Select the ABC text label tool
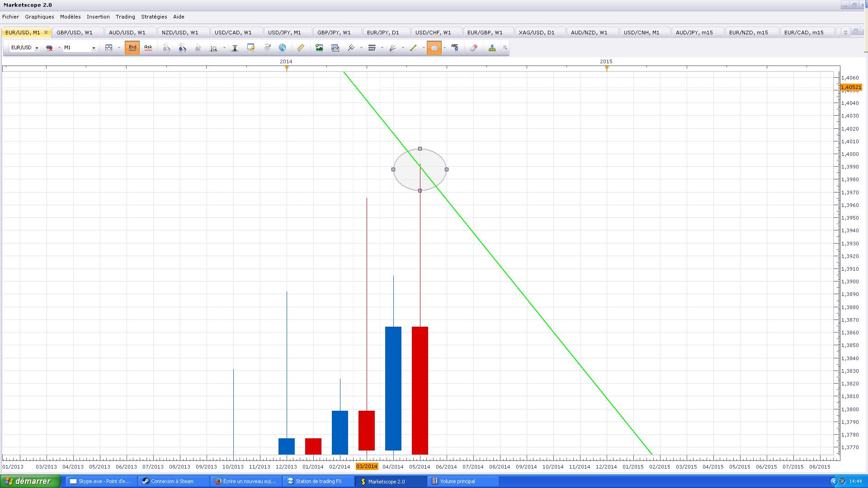 [455, 48]
